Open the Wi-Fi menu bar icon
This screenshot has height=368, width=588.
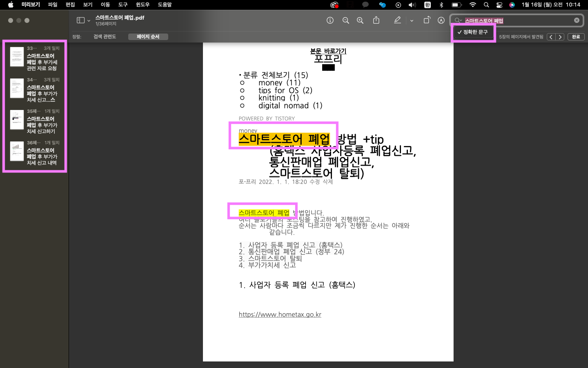coord(473,5)
